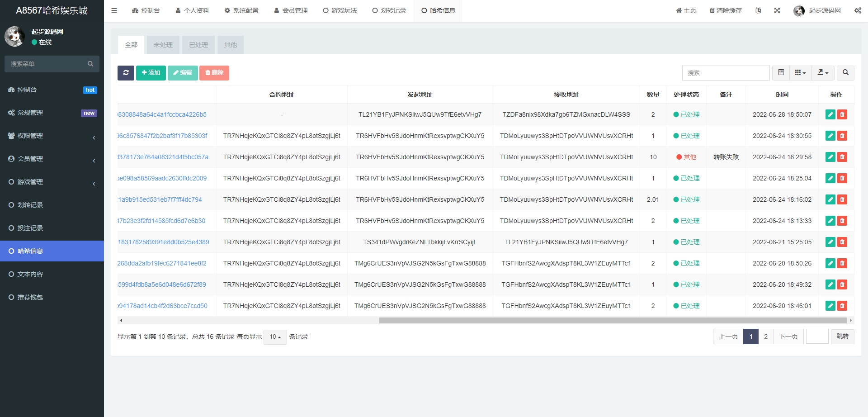Click the fullscreen icon in top bar

coord(777,10)
